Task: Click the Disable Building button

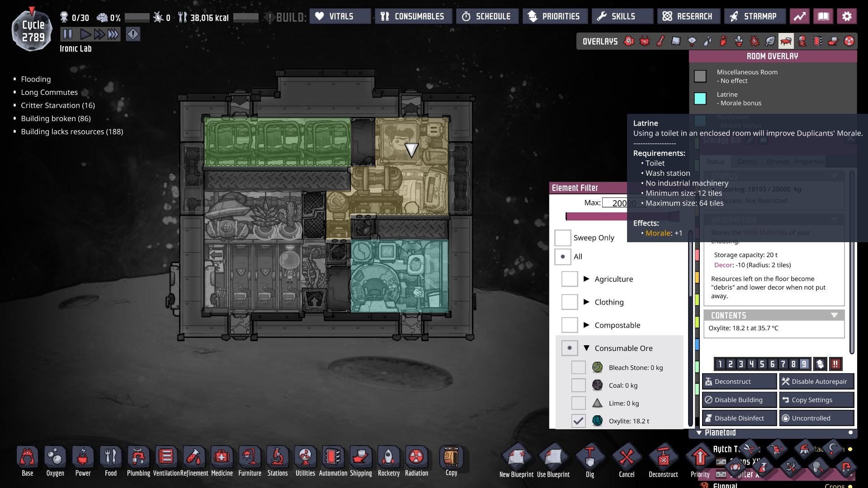Action: point(739,400)
